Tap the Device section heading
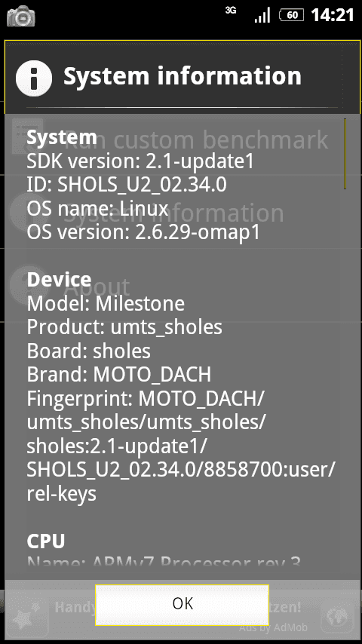This screenshot has width=362, height=644. (59, 280)
